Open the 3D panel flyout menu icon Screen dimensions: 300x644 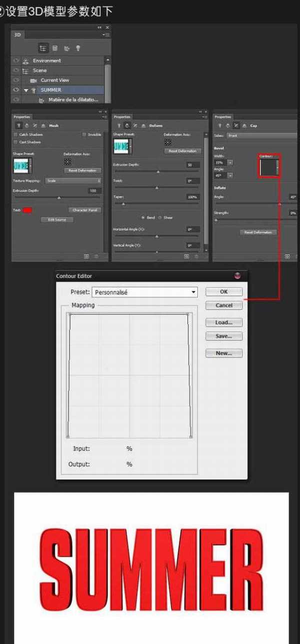click(x=106, y=34)
